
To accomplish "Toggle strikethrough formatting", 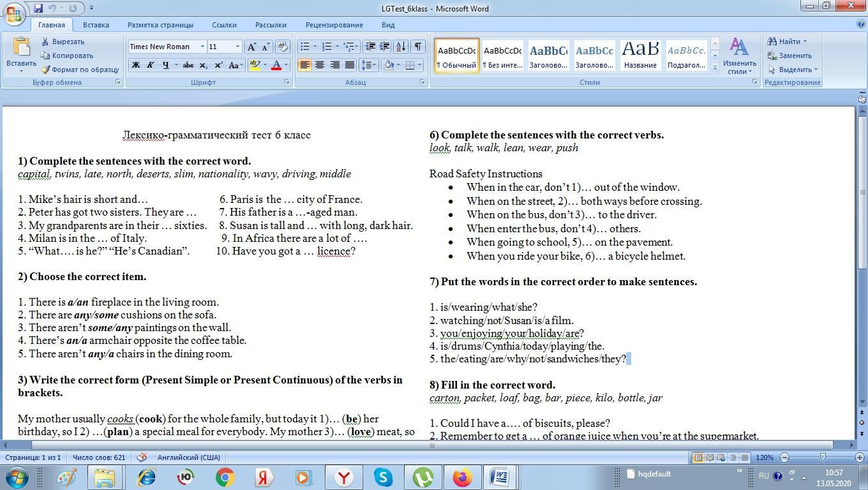I will pos(188,65).
